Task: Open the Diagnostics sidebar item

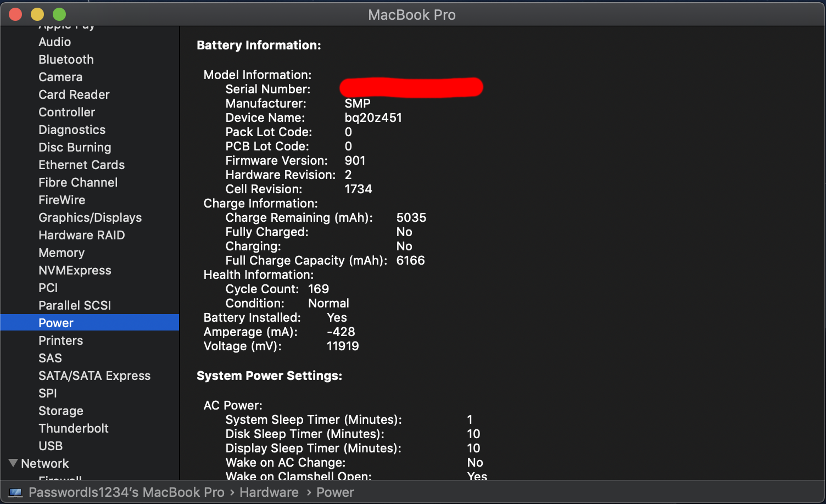Action: point(72,130)
